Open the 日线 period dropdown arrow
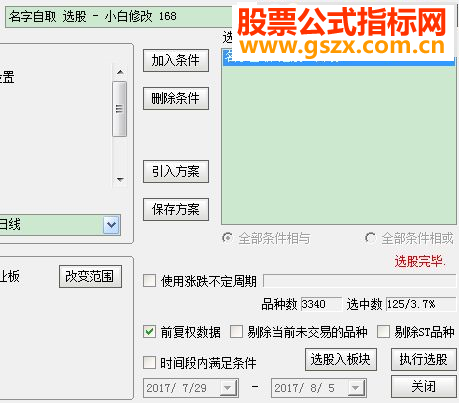459x403 pixels. point(111,225)
